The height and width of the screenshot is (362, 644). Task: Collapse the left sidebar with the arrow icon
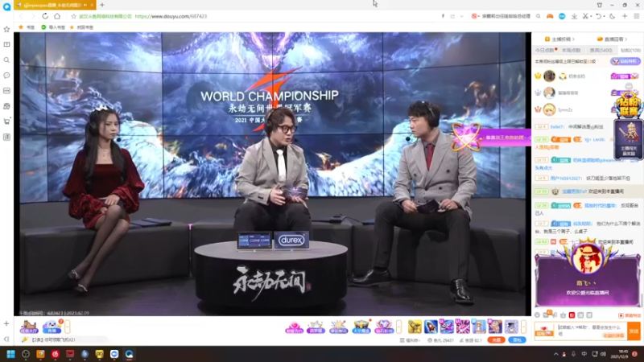(6, 339)
